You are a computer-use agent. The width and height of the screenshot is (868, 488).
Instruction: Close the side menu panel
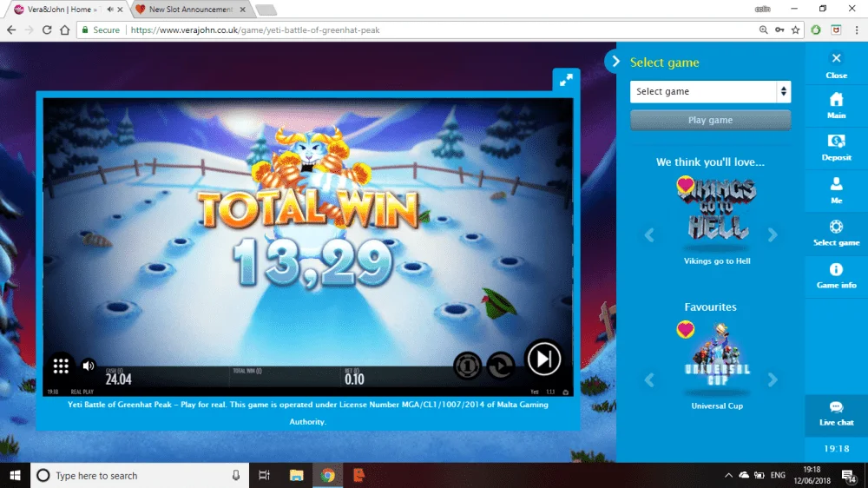pos(837,58)
